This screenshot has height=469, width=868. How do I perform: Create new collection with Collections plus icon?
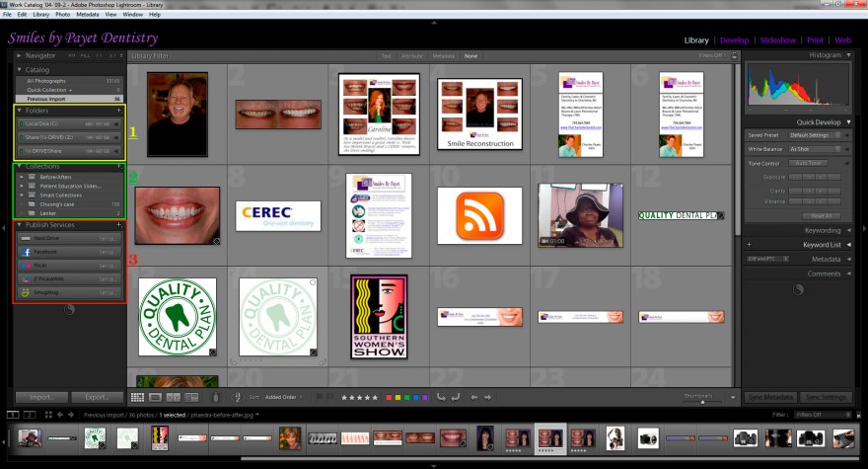pyautogui.click(x=118, y=166)
